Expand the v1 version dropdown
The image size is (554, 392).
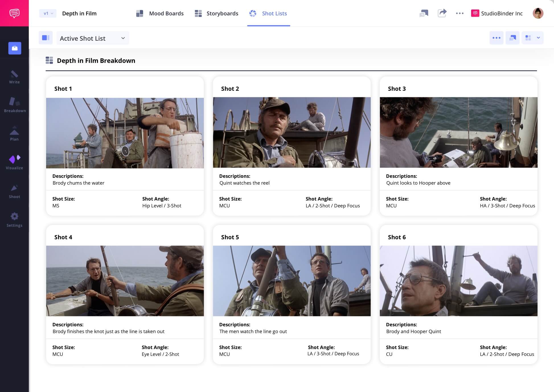click(48, 13)
